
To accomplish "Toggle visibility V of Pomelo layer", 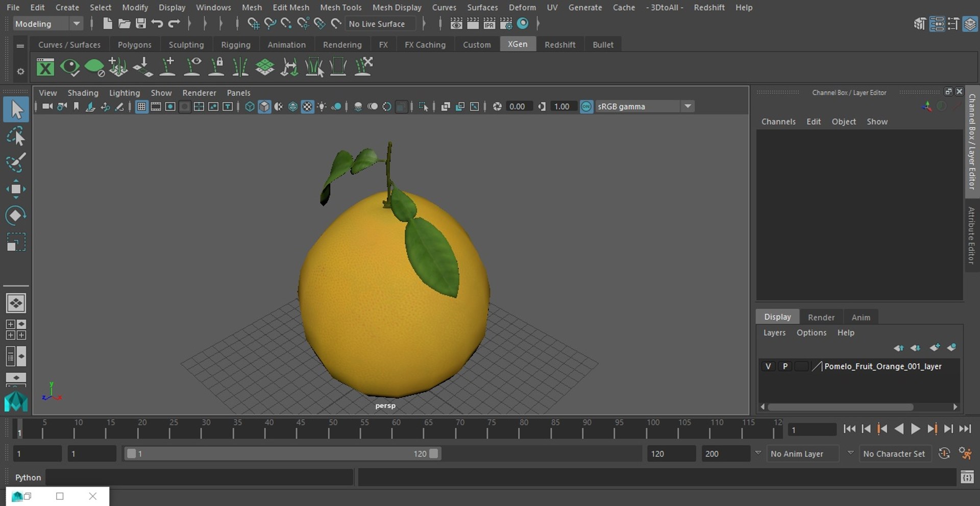I will click(x=768, y=366).
